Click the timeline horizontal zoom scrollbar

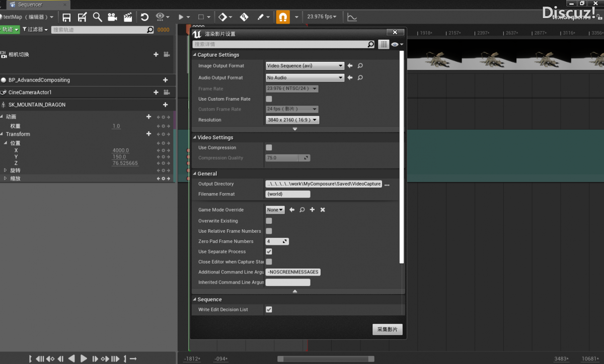(x=326, y=358)
